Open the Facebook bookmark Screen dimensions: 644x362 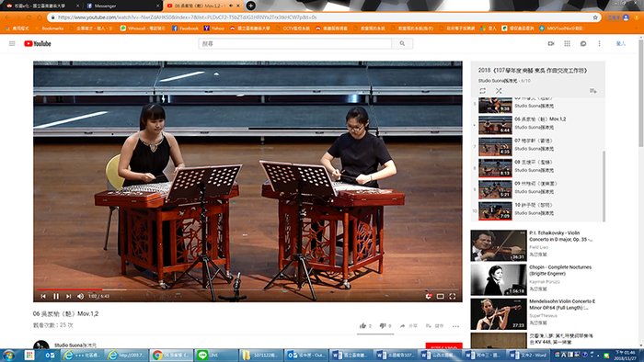185,28
